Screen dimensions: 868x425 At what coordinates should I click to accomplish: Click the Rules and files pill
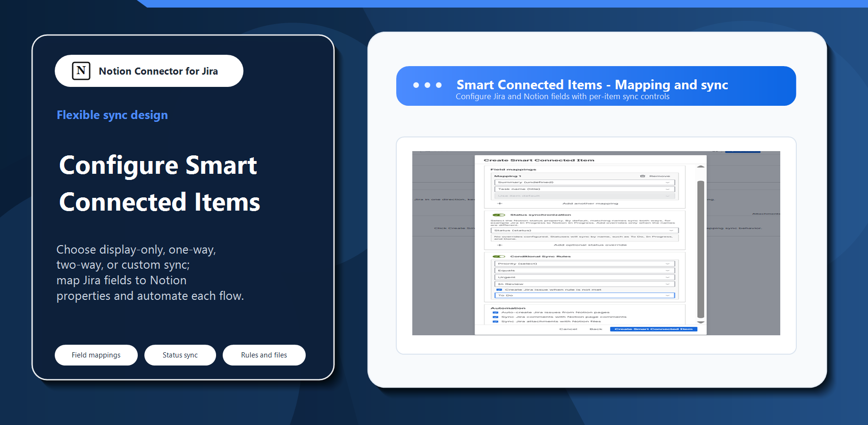(264, 355)
